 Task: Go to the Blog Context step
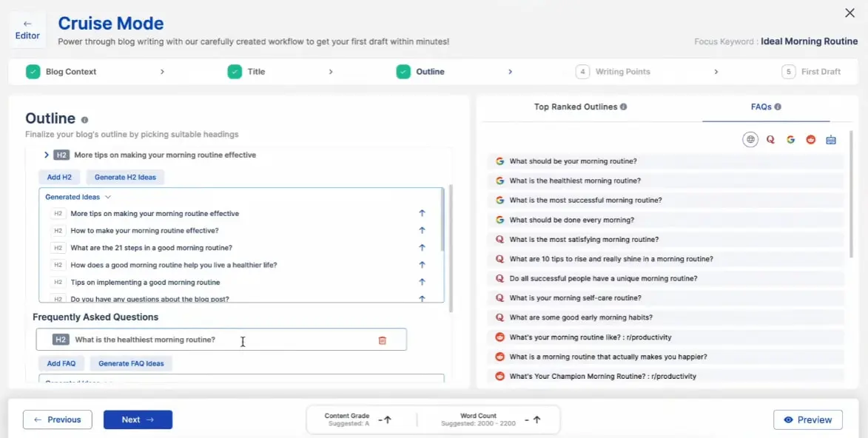(x=61, y=72)
